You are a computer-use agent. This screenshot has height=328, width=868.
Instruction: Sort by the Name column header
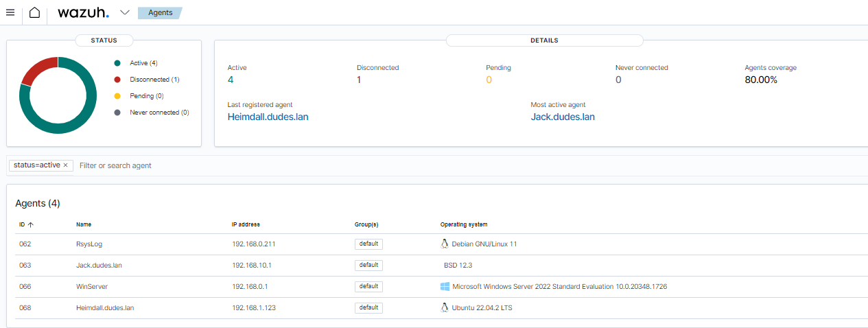(x=84, y=224)
